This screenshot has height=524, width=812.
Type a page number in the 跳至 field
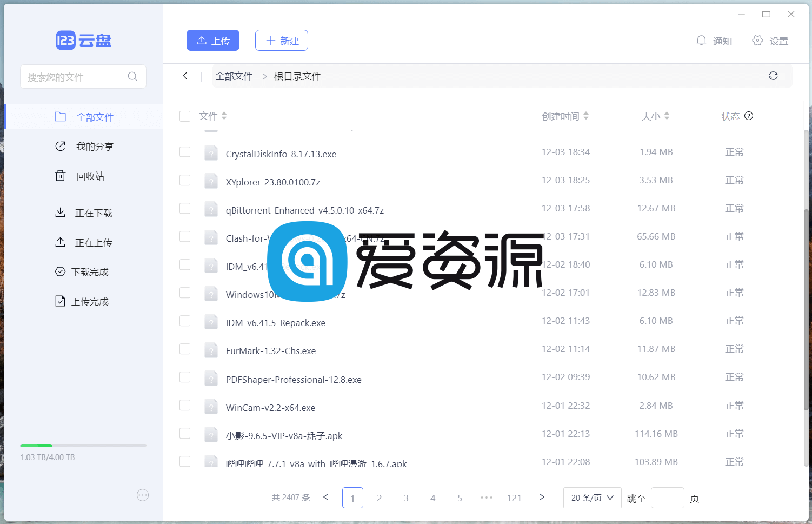[668, 498]
